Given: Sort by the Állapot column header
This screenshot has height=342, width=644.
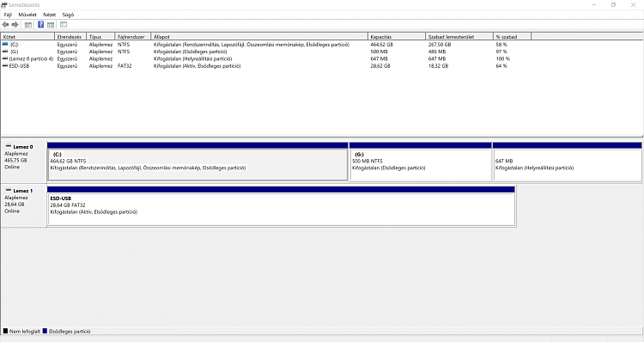Looking at the screenshot, I should pos(259,37).
